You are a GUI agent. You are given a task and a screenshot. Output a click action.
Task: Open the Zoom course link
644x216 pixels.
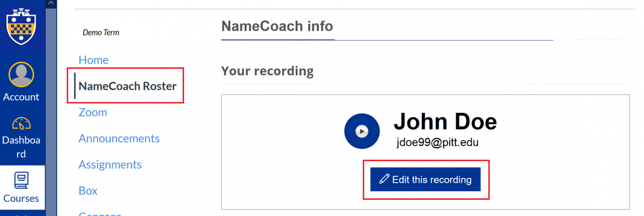point(93,112)
